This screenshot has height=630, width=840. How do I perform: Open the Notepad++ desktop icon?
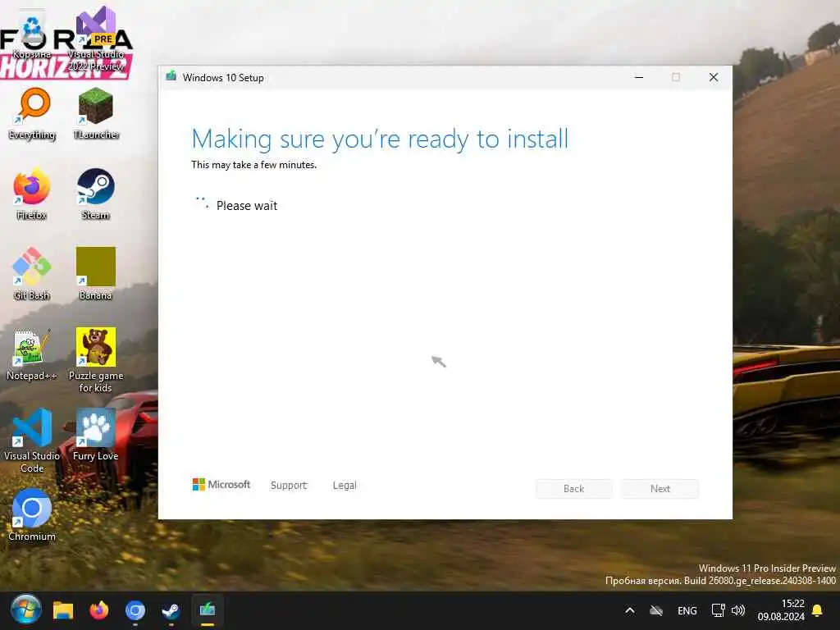(x=31, y=354)
